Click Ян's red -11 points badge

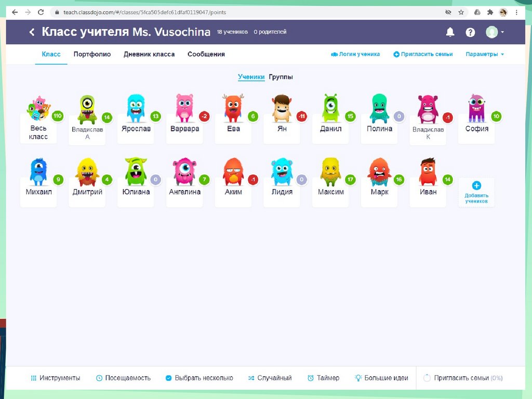pos(302,116)
